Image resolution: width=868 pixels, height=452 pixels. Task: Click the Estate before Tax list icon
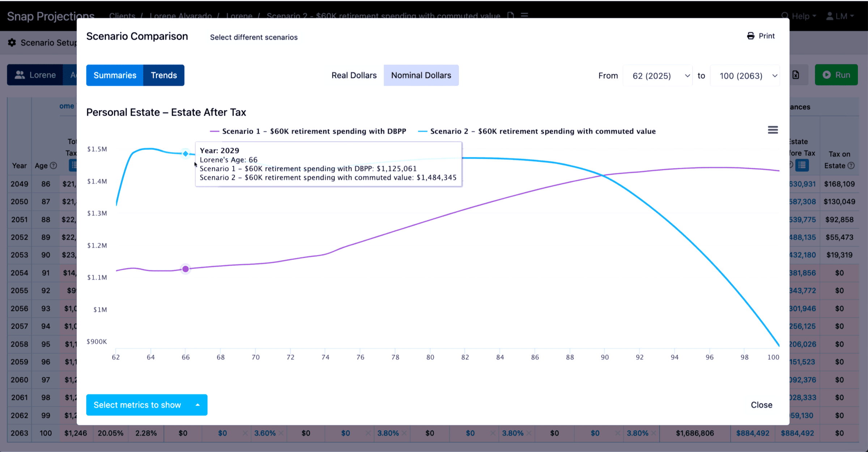[x=802, y=165]
